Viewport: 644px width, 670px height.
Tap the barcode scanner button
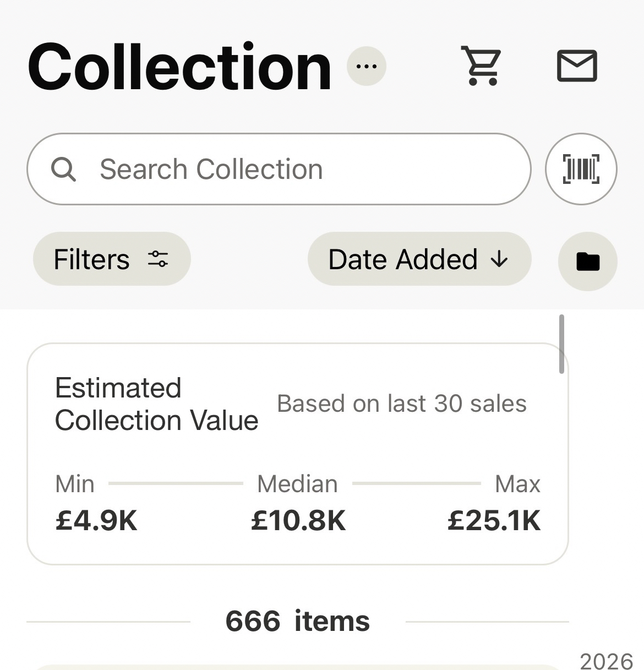(x=581, y=169)
